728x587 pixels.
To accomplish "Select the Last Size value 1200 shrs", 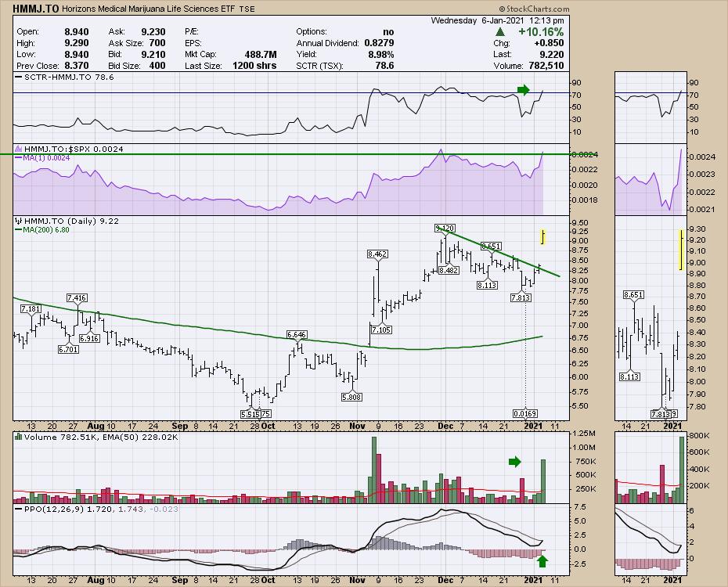I will (x=254, y=66).
